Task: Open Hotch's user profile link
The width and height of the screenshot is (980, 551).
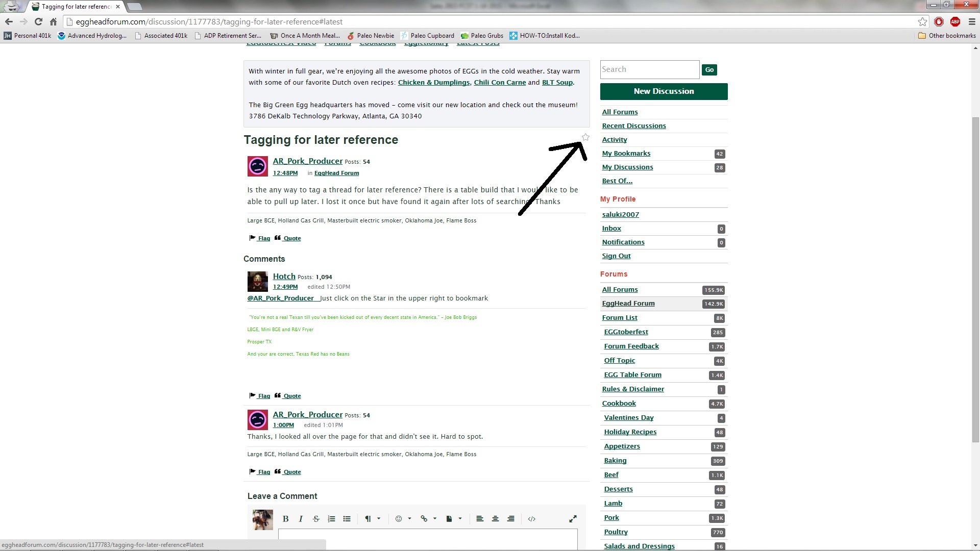Action: 284,276
